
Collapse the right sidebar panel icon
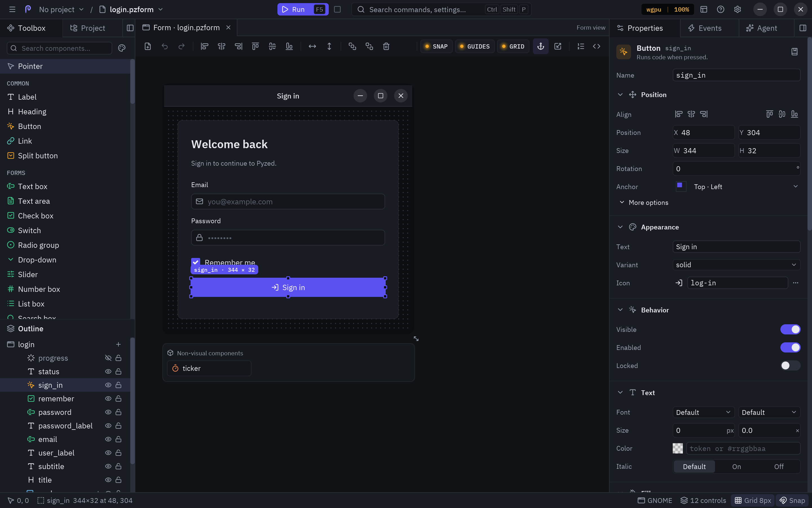(x=803, y=28)
